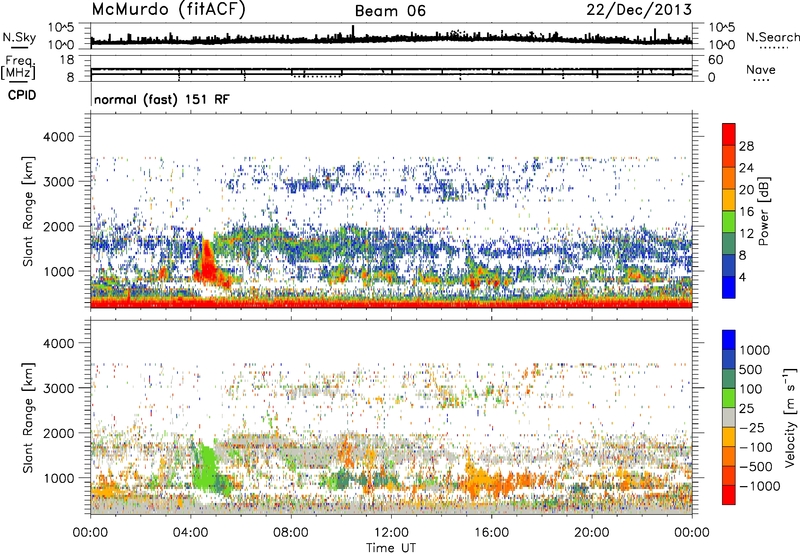Select the "1000" range tick on the velocity panel

coord(59,478)
